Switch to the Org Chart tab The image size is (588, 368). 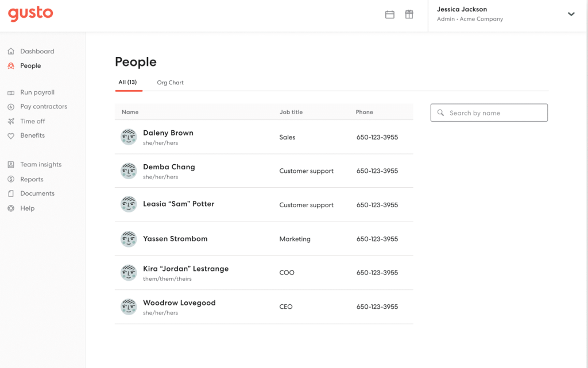[170, 83]
